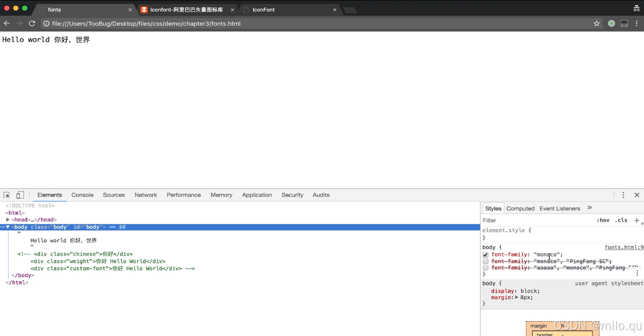
Task: Open the Console panel tab
Action: click(82, 195)
